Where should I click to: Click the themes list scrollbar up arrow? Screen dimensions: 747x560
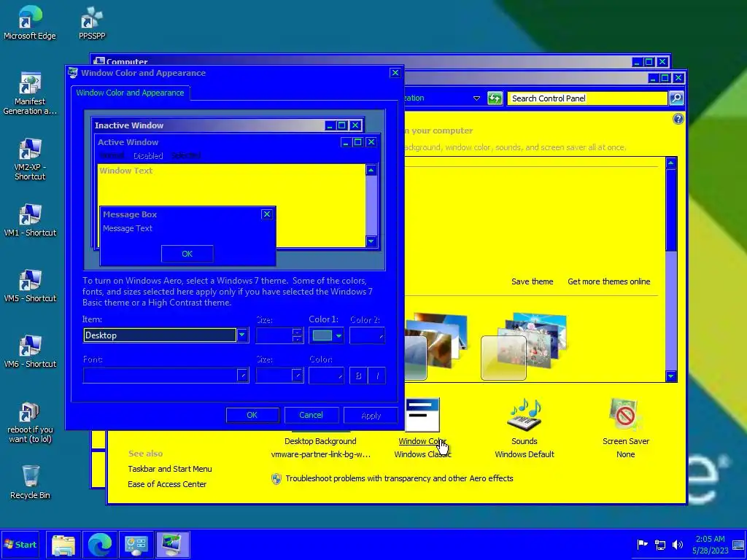671,163
